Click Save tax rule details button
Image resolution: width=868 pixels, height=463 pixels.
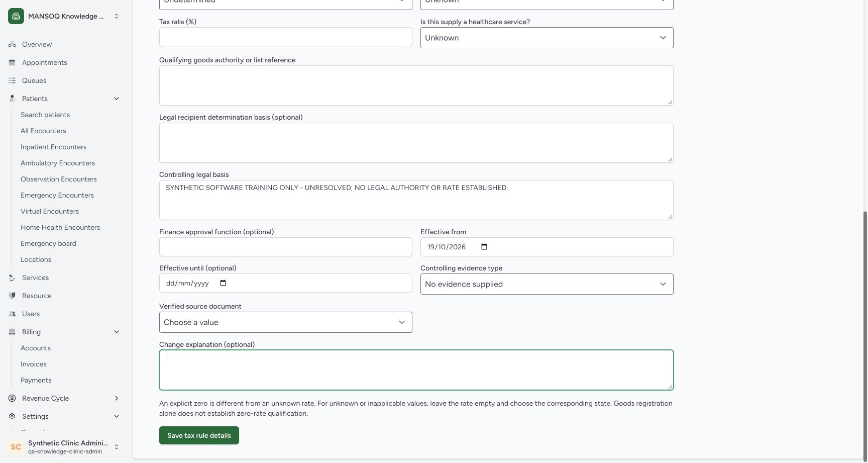pyautogui.click(x=199, y=435)
